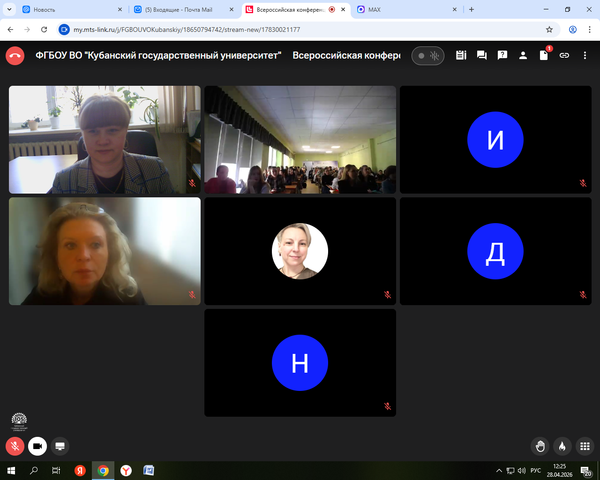
Task: Toggle the recording and noise indicator pill
Action: (429, 56)
